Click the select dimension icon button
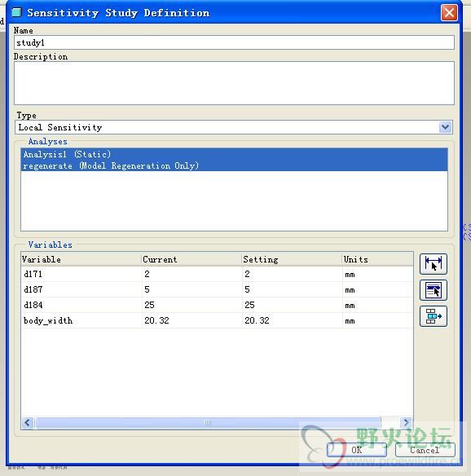Screen dimensions: 471x476 [433, 264]
